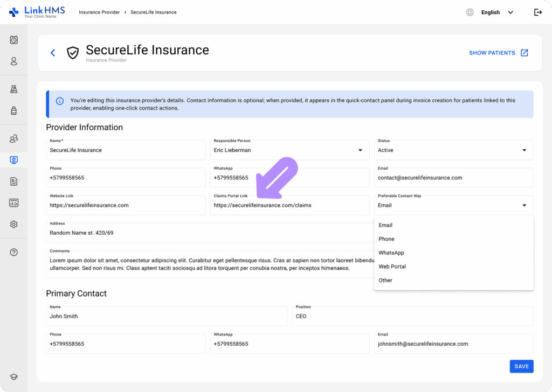Open the staff group icon in the sidebar
Viewport: 552px width, 392px height.
[13, 138]
